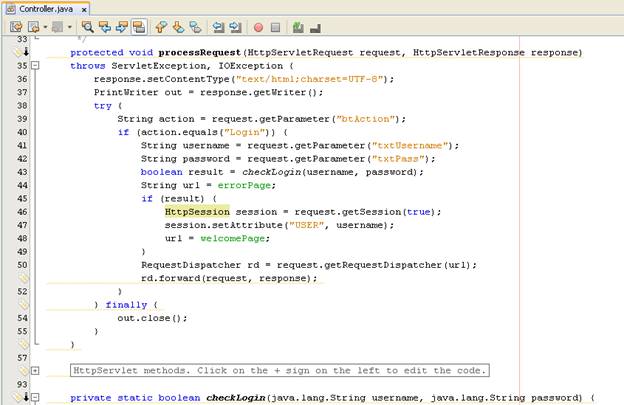Shift line left icon
Viewport: 624px width, 405px height.
pos(218,27)
